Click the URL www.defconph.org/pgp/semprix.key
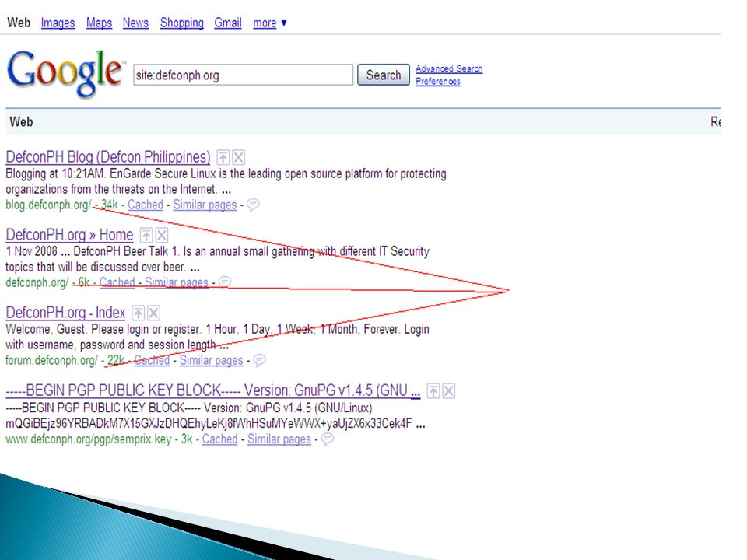This screenshot has height=560, width=747. pyautogui.click(x=89, y=439)
